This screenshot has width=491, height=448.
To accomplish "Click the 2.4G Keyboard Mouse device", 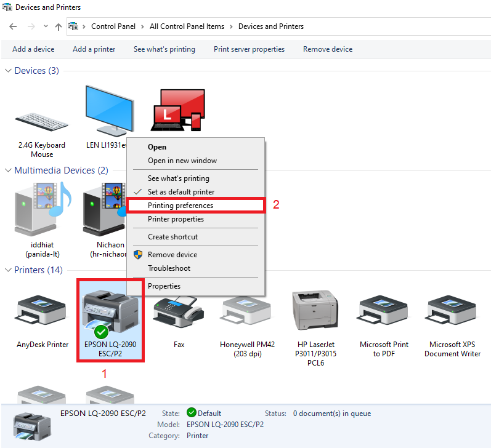I will point(42,117).
